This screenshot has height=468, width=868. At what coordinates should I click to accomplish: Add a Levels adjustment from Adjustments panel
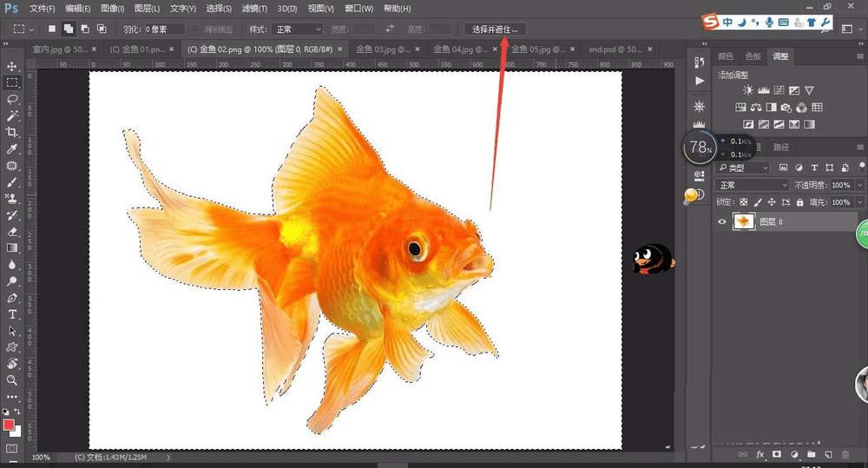pyautogui.click(x=763, y=90)
